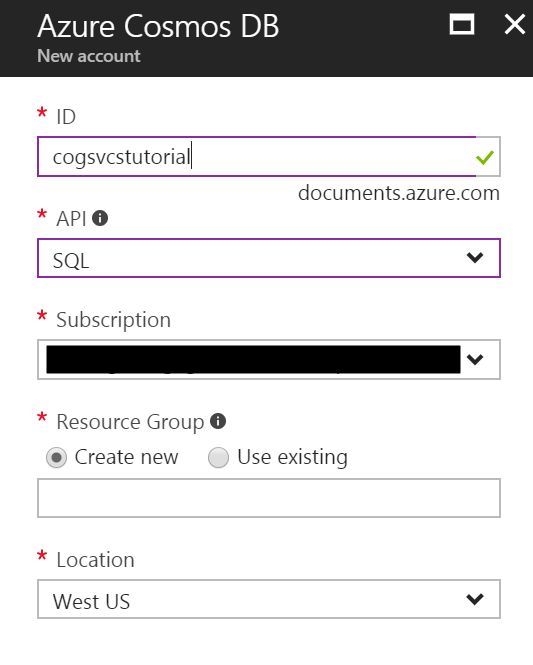Click the API info icon
The width and height of the screenshot is (533, 665).
click(100, 218)
